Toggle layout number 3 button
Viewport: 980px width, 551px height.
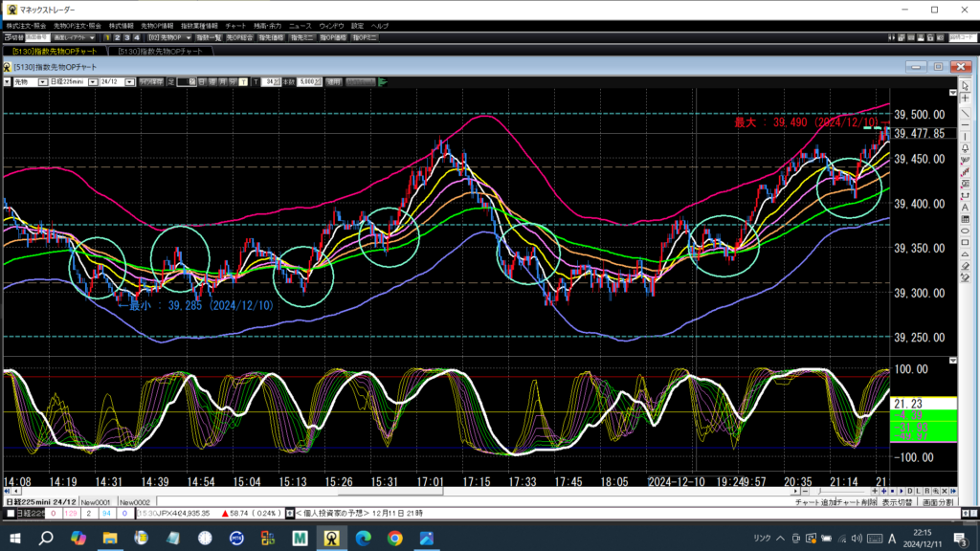127,37
